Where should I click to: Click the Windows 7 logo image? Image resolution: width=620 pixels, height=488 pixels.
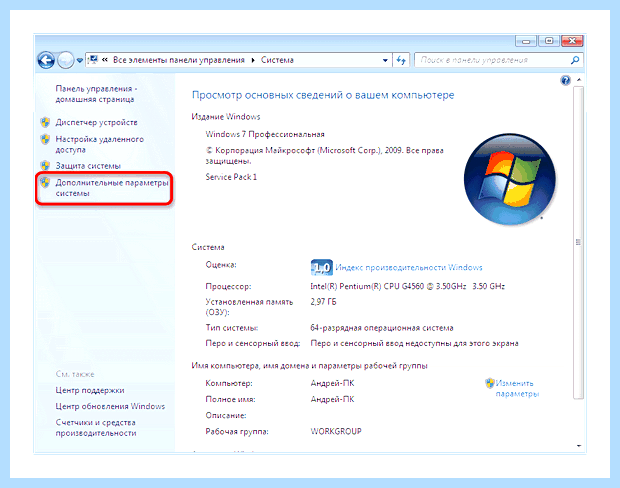click(x=510, y=179)
